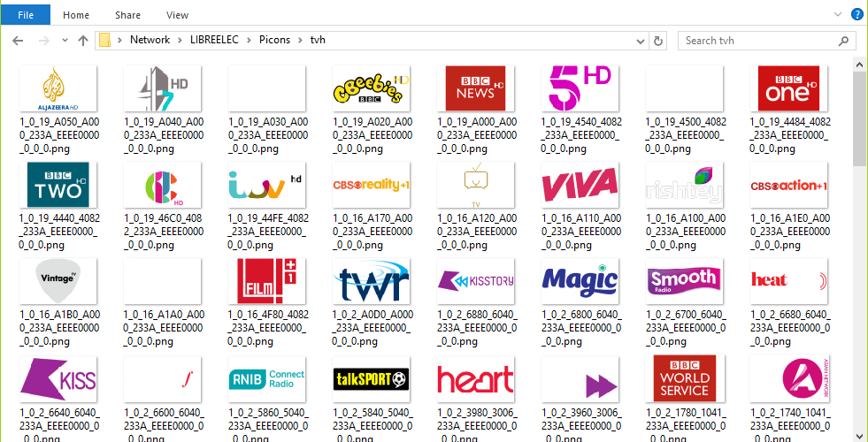Viewport: 868px width, 442px height.
Task: Click filename 1_0_2_6800_6040_233A_EEEE0000_0_0_0.png
Action: coord(580,328)
